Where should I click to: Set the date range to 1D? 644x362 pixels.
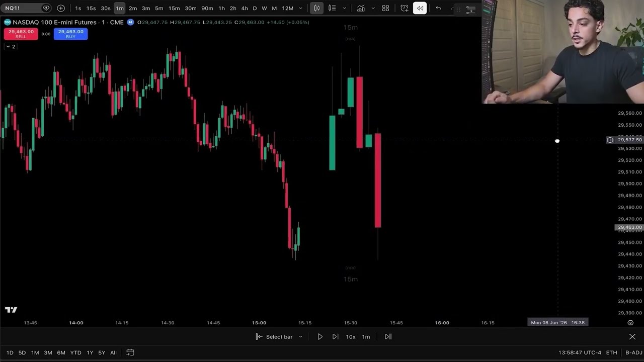(10, 353)
